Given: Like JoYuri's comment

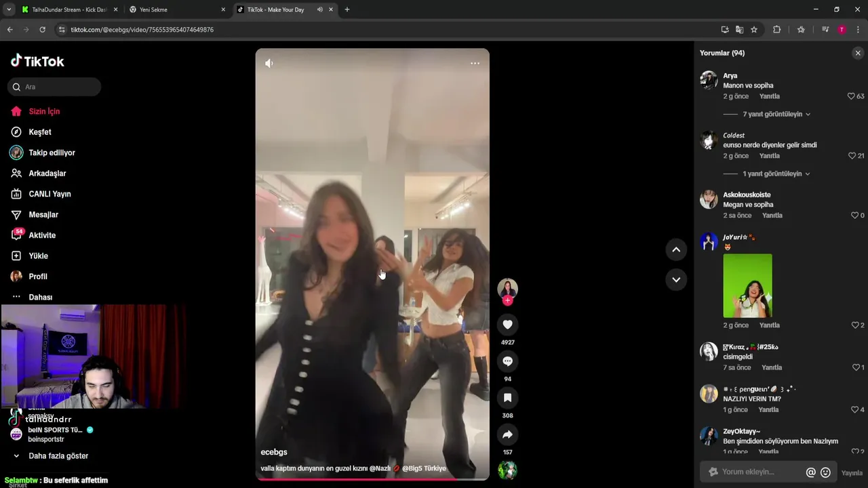Looking at the screenshot, I should [855, 325].
